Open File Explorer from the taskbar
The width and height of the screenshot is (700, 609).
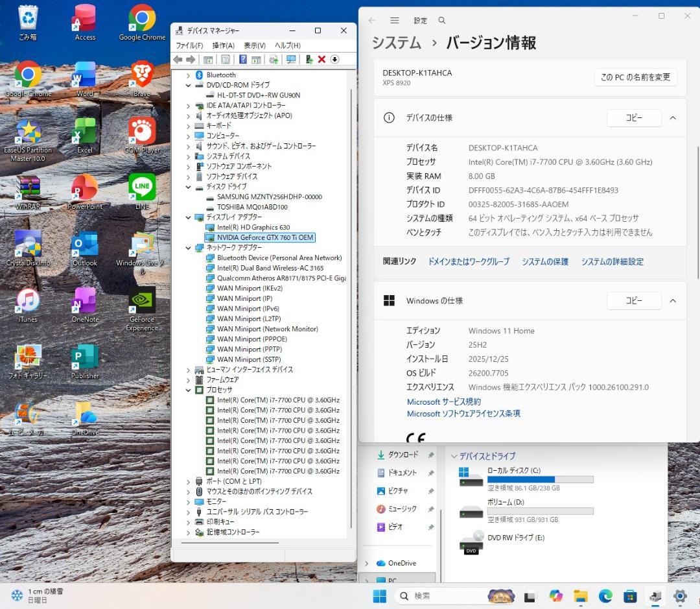click(581, 596)
